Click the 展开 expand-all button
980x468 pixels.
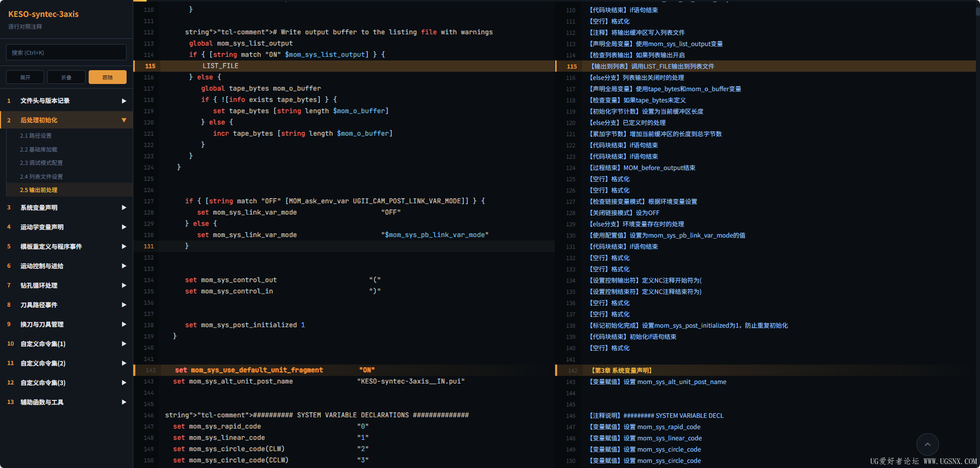point(25,77)
